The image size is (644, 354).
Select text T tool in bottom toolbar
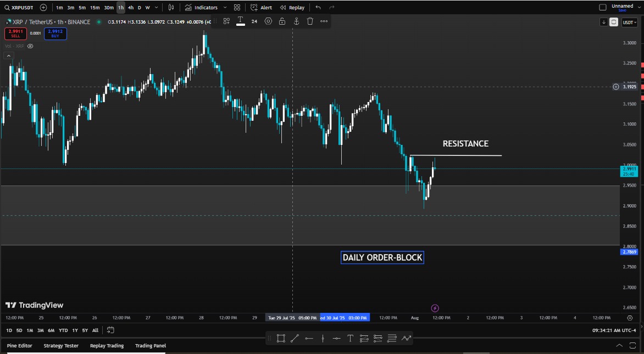pos(351,339)
